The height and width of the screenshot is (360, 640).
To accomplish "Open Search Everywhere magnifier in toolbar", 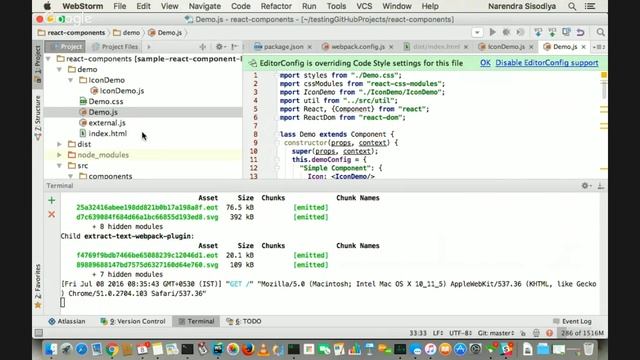I will pyautogui.click(x=600, y=32).
